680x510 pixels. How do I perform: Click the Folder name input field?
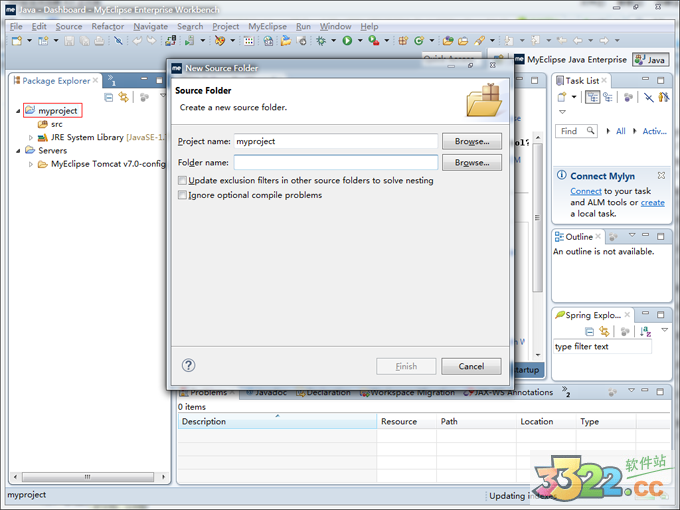pyautogui.click(x=336, y=163)
